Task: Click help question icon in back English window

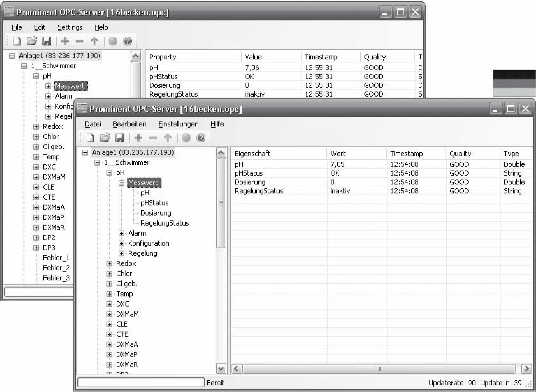Action: point(128,41)
